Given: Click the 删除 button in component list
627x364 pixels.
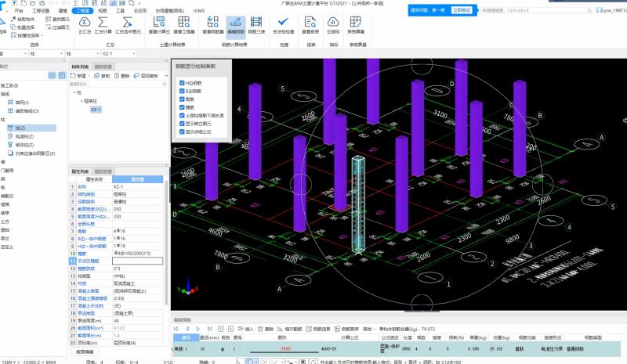Looking at the screenshot, I should [122, 76].
